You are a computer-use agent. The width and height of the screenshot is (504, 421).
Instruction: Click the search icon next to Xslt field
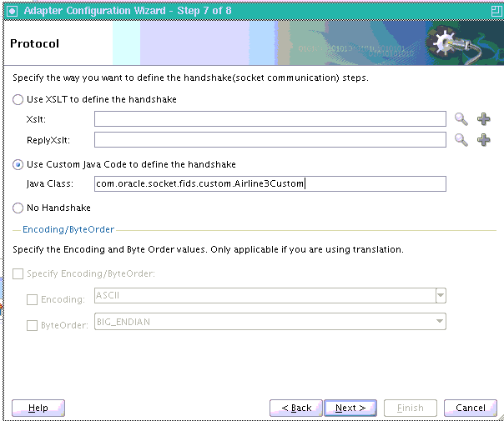tap(461, 119)
